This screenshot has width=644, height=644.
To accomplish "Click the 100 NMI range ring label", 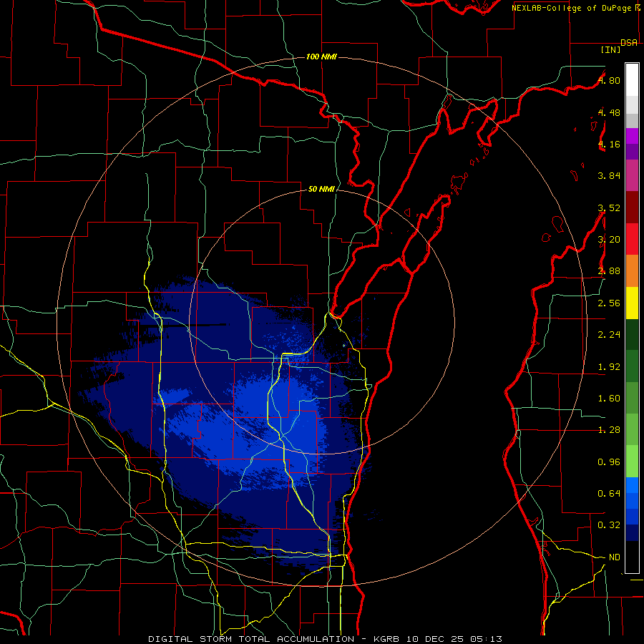I will [x=321, y=57].
